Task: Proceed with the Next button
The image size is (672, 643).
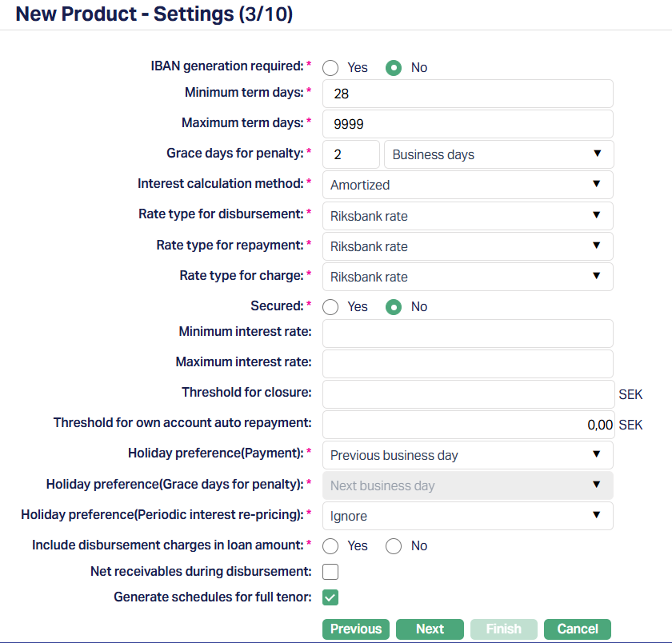Action: click(x=430, y=629)
